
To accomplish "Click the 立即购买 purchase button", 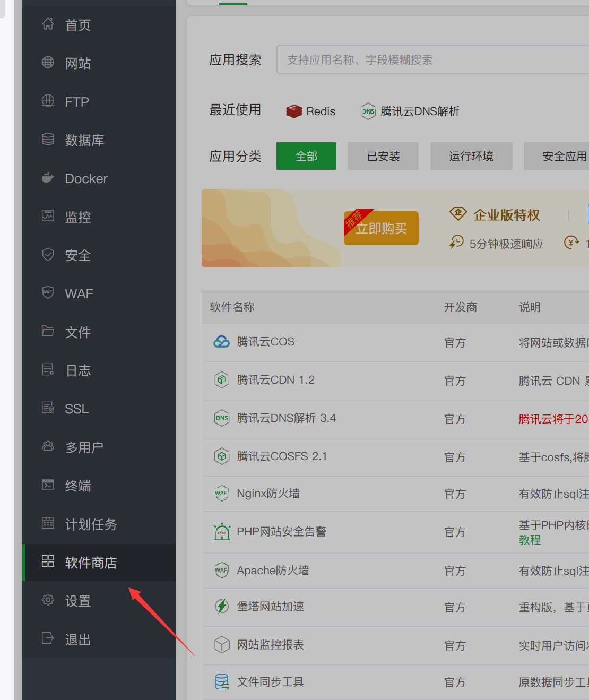I will click(x=381, y=228).
